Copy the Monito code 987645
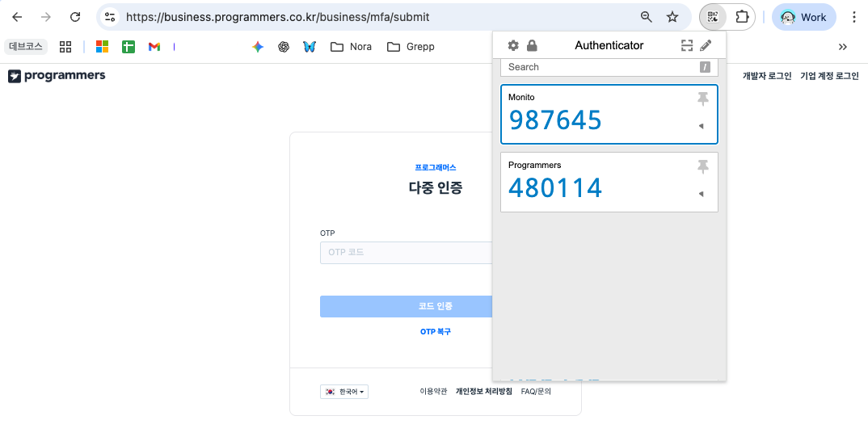The image size is (868, 441). pyautogui.click(x=555, y=120)
